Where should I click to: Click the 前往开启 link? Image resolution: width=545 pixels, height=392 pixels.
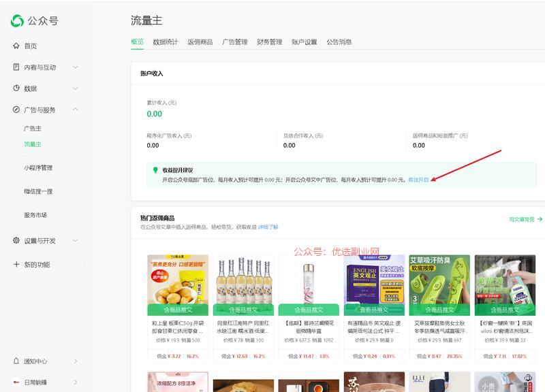(418, 180)
